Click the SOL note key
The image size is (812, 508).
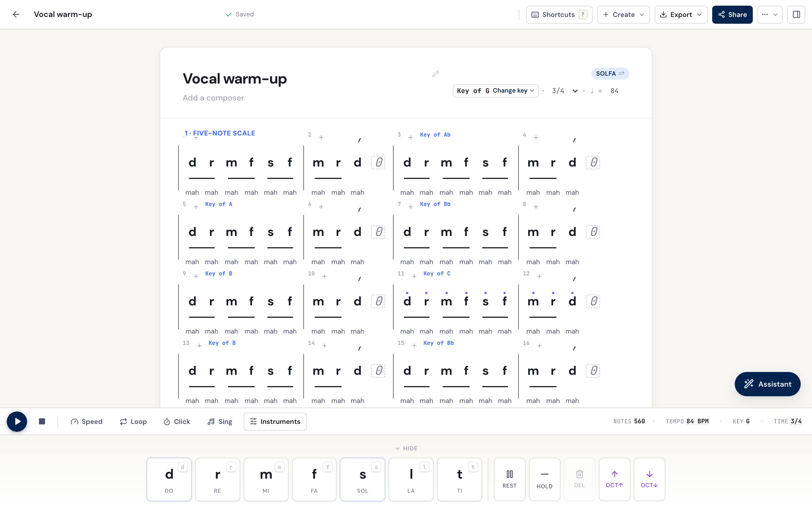pyautogui.click(x=362, y=479)
